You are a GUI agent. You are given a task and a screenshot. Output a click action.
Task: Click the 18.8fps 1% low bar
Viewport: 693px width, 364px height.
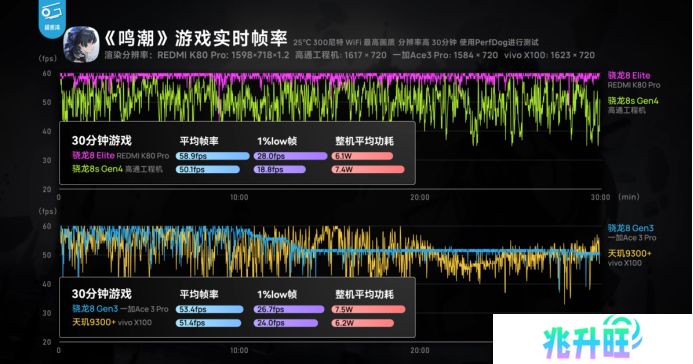coord(279,170)
